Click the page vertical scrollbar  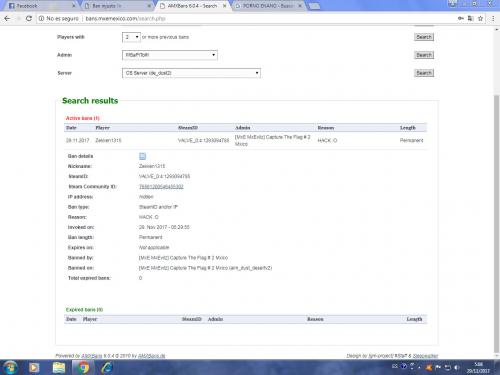point(497,223)
